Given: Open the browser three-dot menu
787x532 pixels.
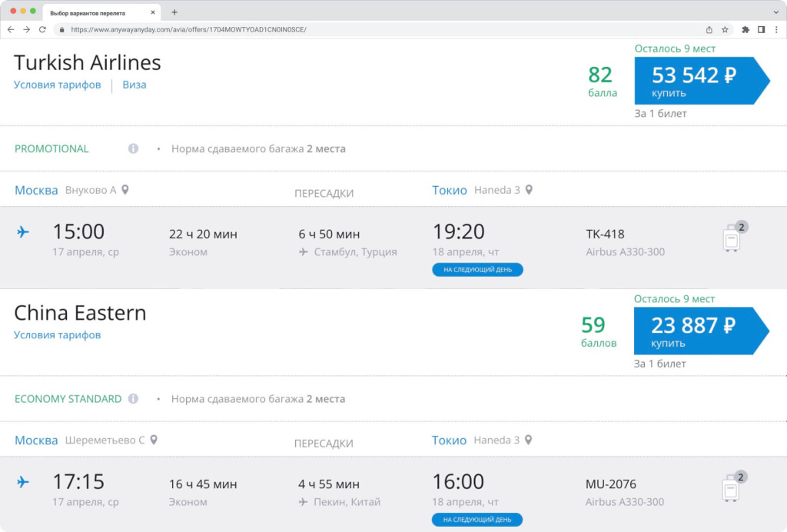Looking at the screenshot, I should pos(776,30).
